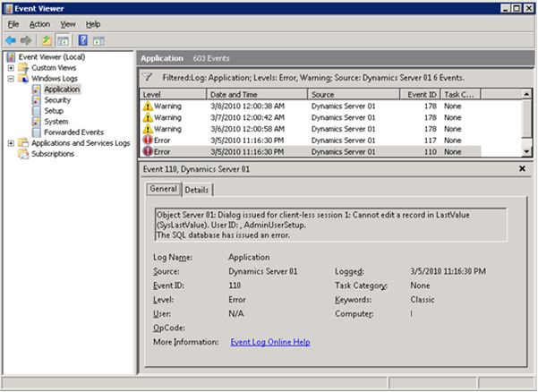
Task: Switch to the General tab
Action: click(163, 189)
